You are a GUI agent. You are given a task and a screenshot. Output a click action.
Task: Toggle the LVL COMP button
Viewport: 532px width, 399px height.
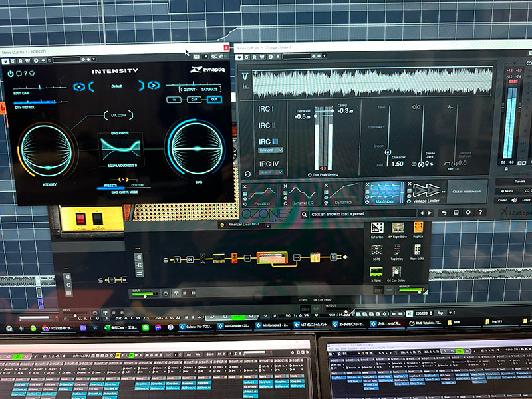(118, 115)
